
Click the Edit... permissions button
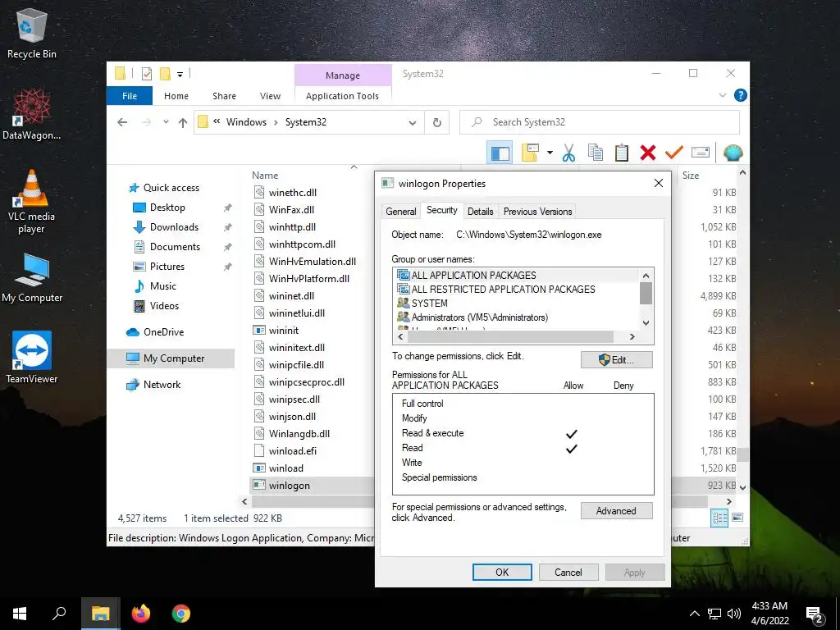click(x=617, y=360)
